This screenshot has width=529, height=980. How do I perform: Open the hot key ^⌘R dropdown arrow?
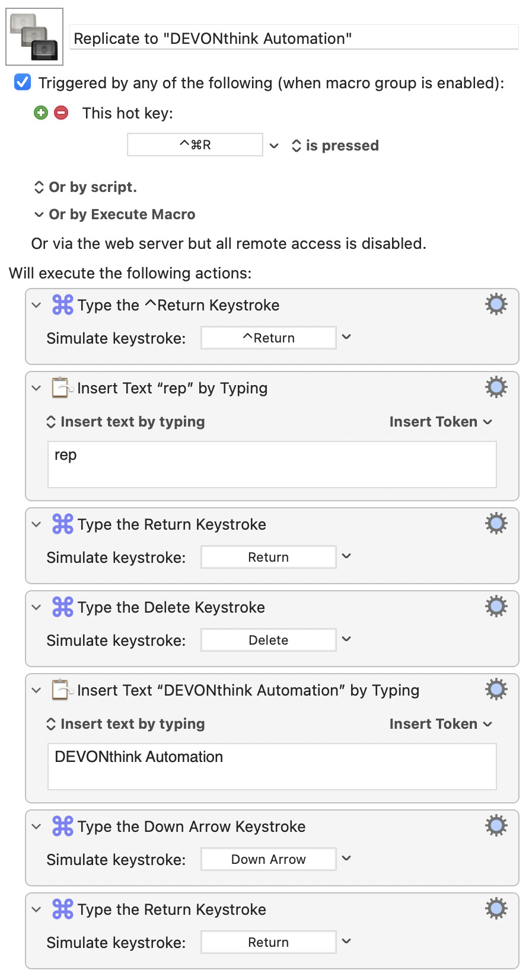(x=274, y=146)
